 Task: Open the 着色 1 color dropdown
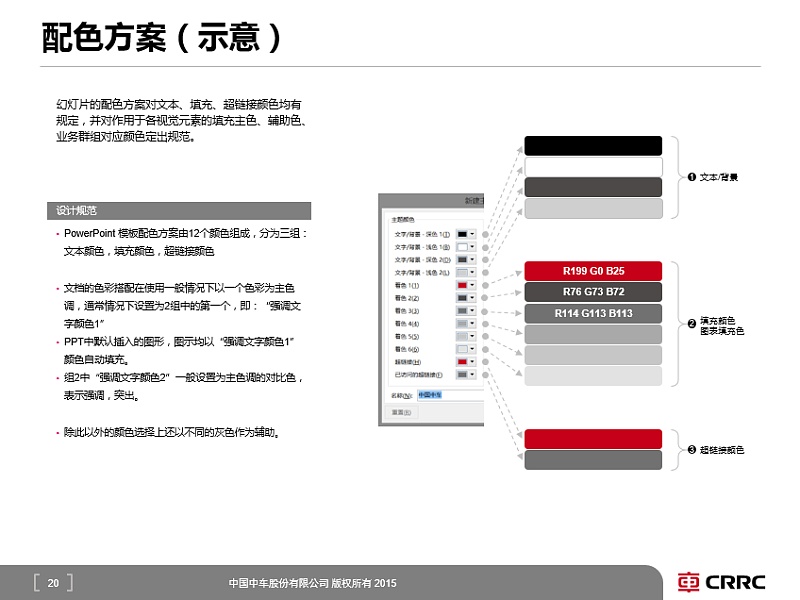click(473, 284)
